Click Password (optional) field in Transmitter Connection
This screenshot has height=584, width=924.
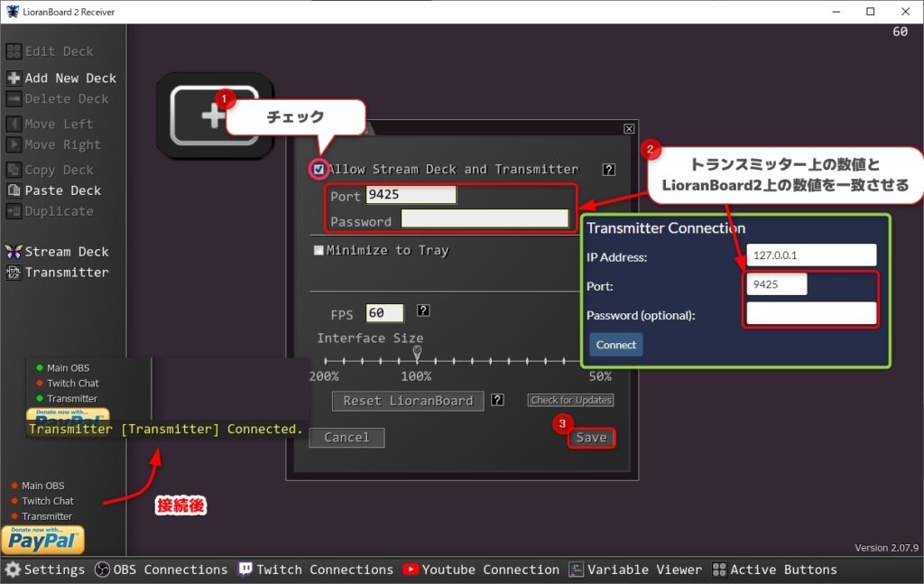coord(811,313)
